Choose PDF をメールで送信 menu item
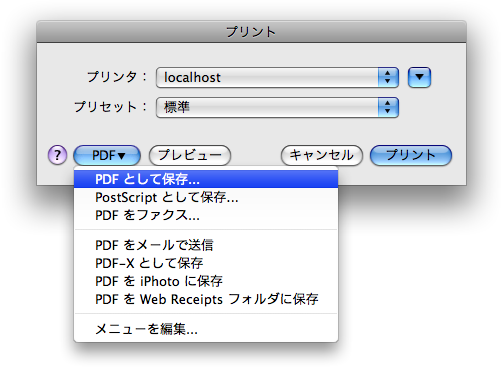501x372 pixels. 206,245
